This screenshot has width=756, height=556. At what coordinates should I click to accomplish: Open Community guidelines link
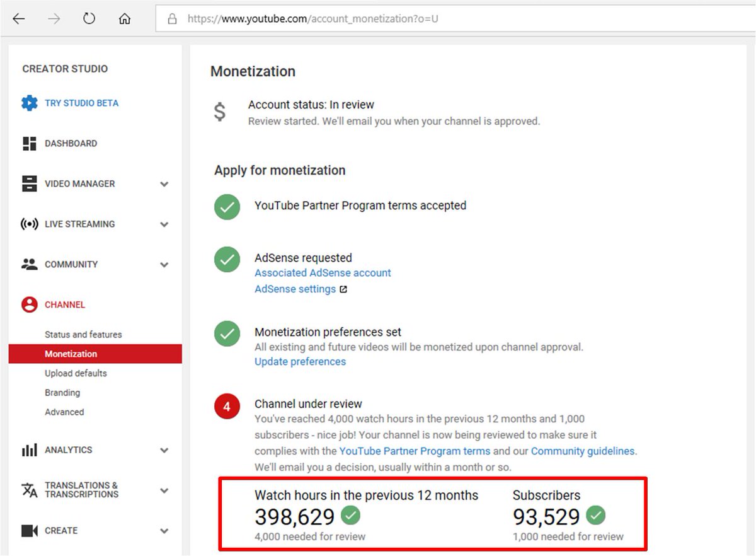click(583, 451)
